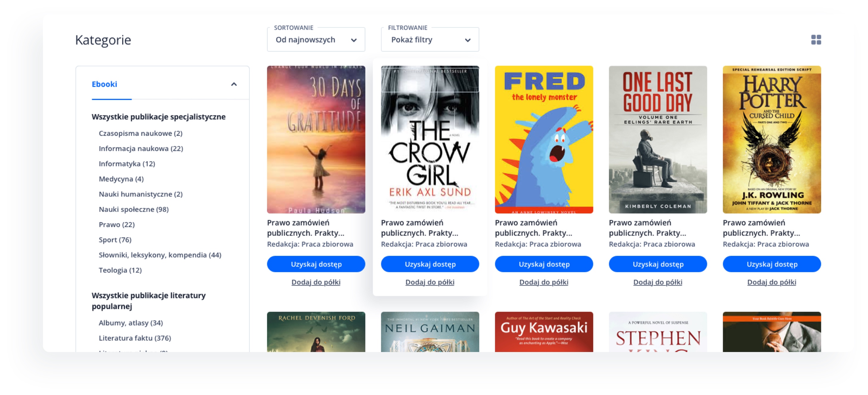This screenshot has height=395, width=868.
Task: Collapse the Ebooki section chevron
Action: pos(234,84)
